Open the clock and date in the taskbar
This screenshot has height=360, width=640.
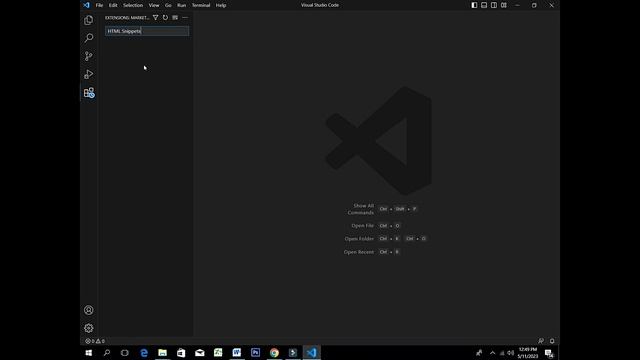(x=528, y=353)
